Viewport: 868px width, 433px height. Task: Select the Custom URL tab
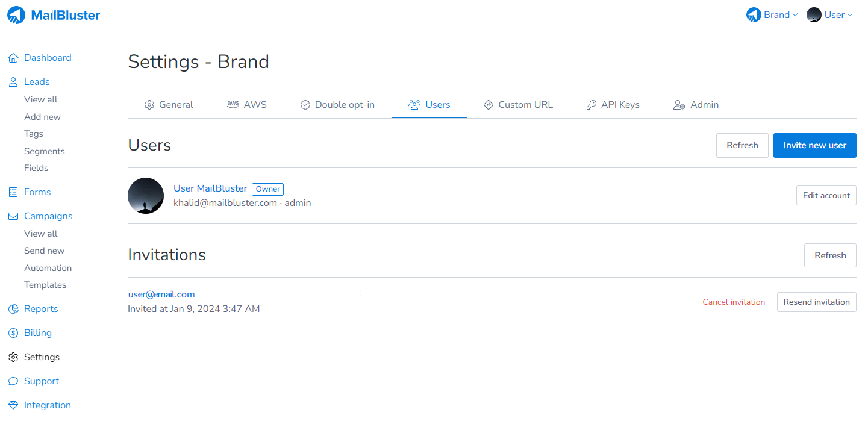pyautogui.click(x=518, y=105)
